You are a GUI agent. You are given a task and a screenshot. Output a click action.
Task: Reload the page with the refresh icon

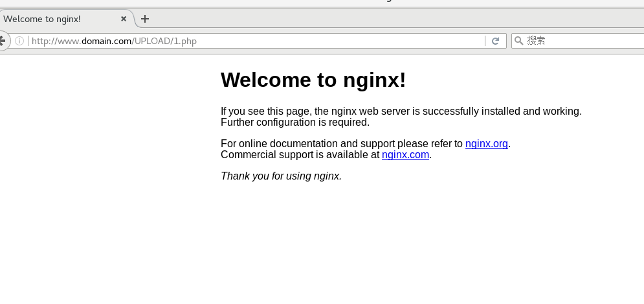(x=495, y=41)
